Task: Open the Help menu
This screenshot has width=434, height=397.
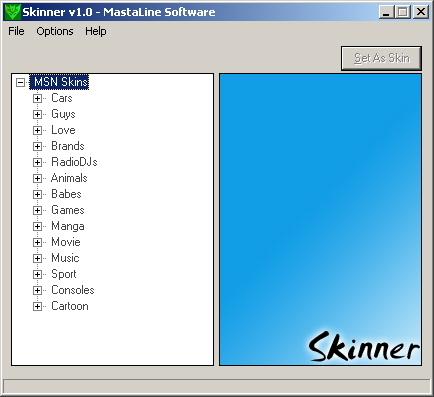Action: point(96,31)
